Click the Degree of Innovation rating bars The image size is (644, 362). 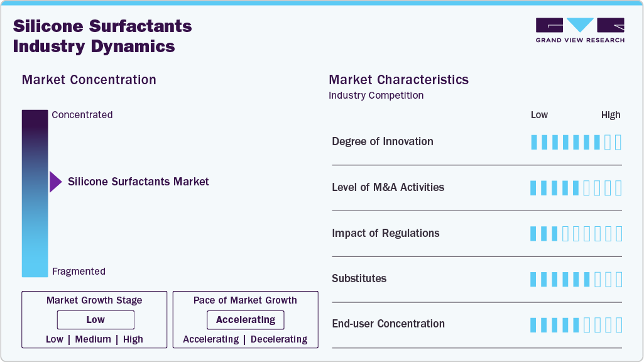coord(576,142)
